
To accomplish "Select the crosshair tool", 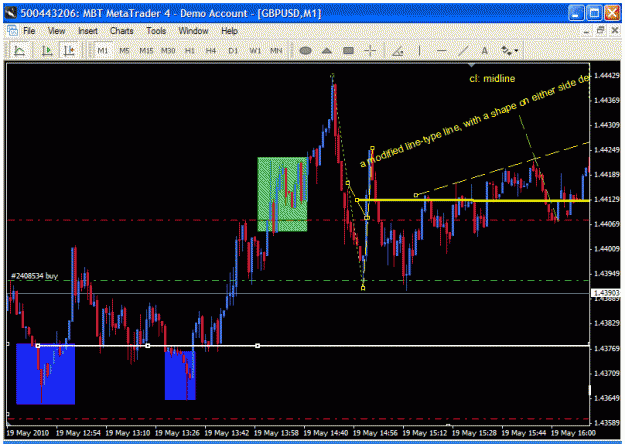I will 370,51.
